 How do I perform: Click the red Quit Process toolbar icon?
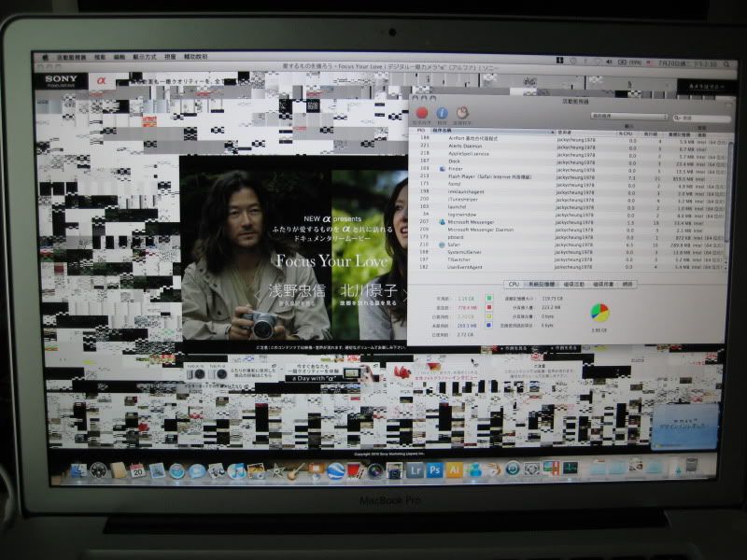tap(422, 113)
